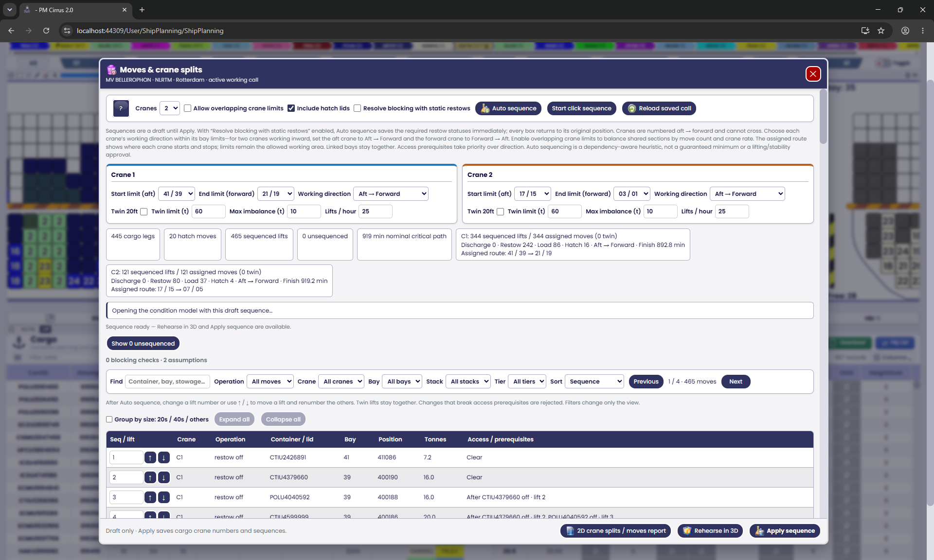Bookmark this page with star icon
The width and height of the screenshot is (934, 560).
click(881, 31)
